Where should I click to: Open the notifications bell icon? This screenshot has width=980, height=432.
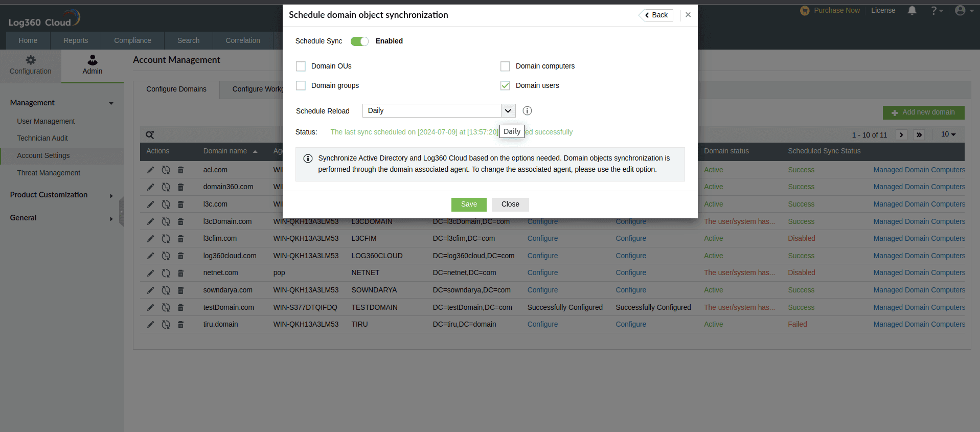pos(912,10)
